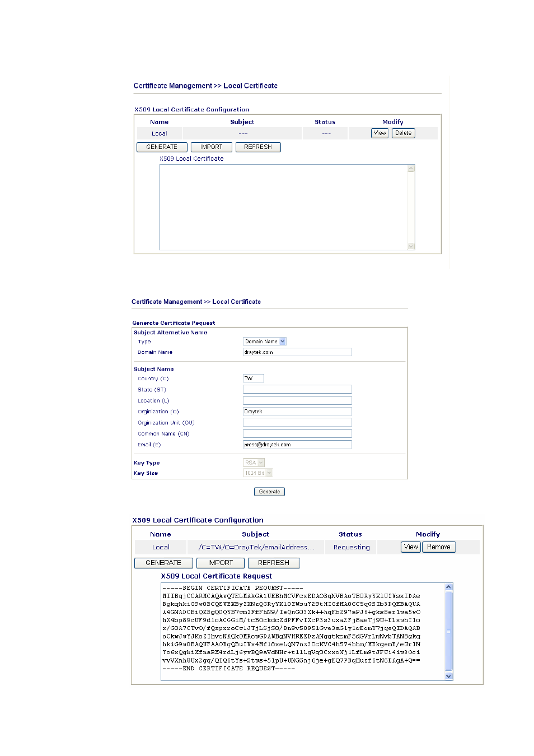Screen dimensions: 534x756
Task: Click the State (ST) input field
Action: [297, 389]
